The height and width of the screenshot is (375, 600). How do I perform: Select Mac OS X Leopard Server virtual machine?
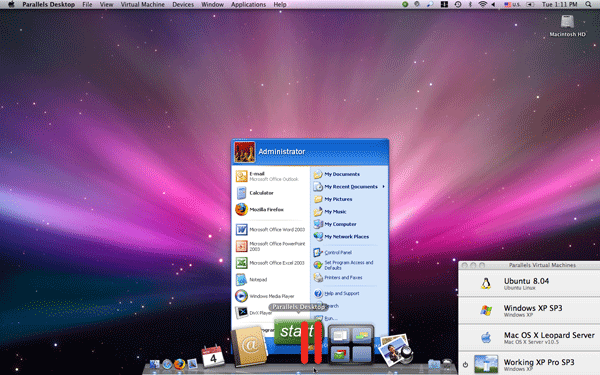pyautogui.click(x=529, y=338)
